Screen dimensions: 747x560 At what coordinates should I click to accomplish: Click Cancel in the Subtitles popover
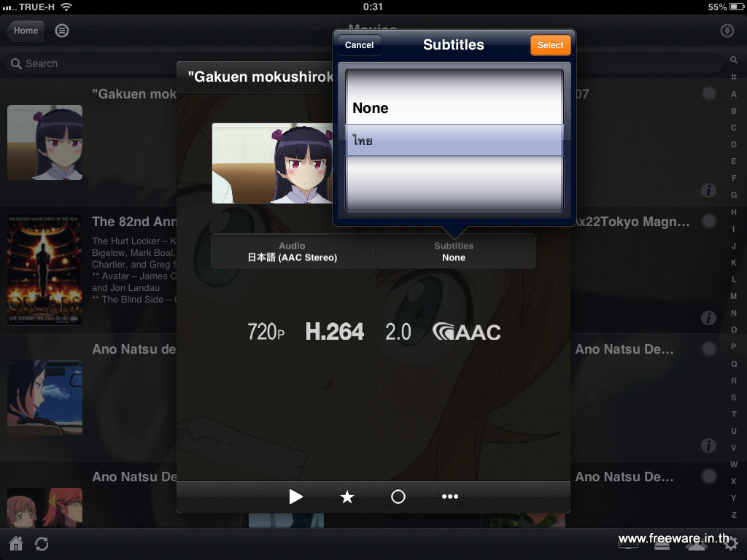point(359,45)
